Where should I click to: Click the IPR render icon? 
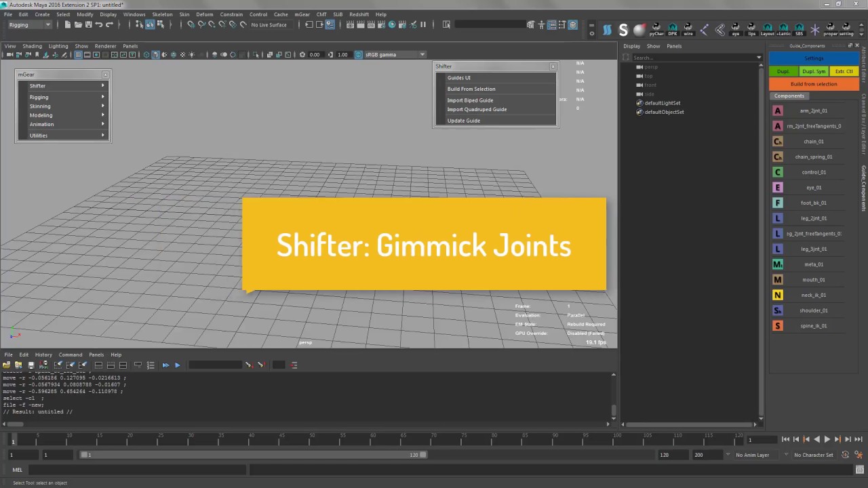coord(371,24)
